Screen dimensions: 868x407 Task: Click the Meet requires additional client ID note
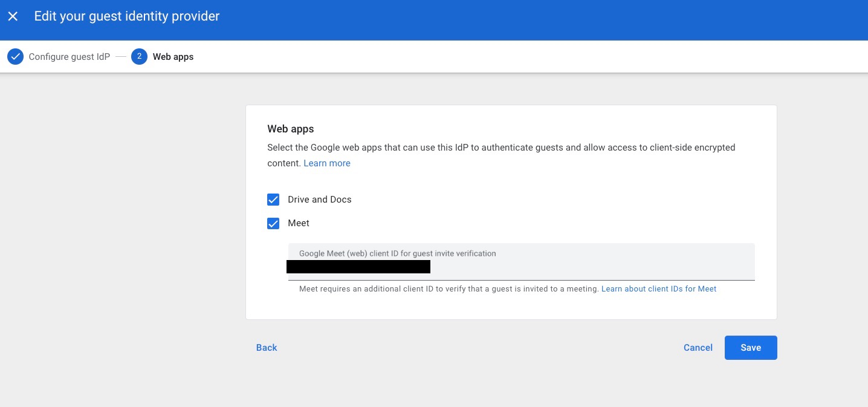pos(449,289)
